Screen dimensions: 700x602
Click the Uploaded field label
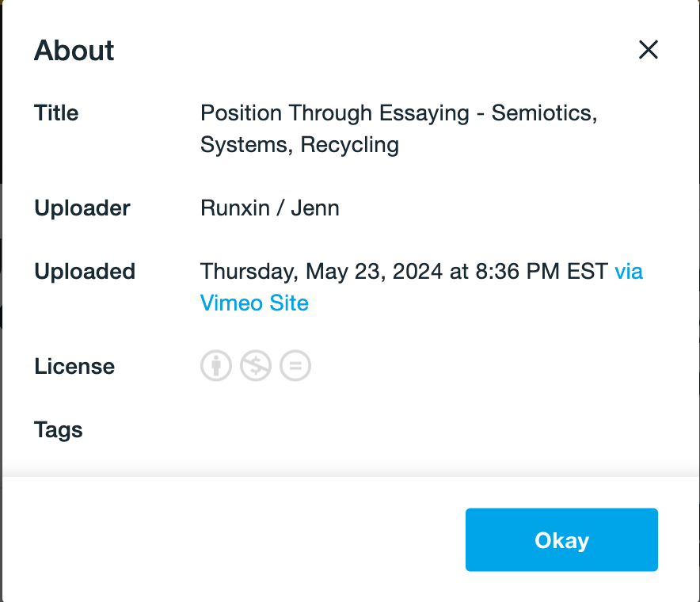click(x=85, y=272)
